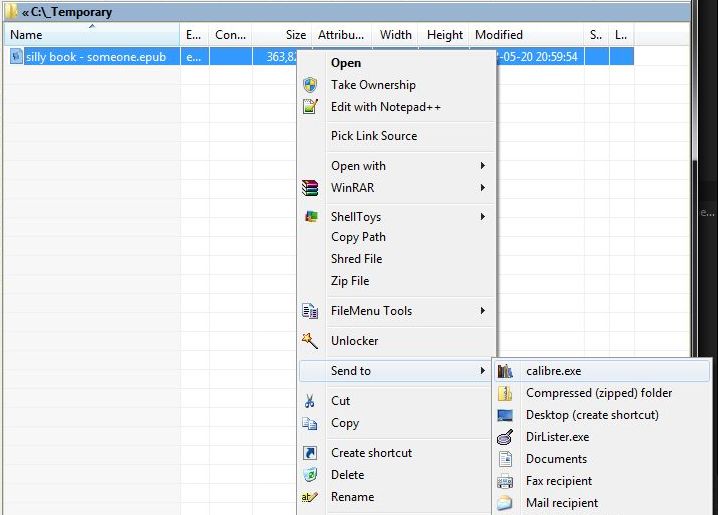This screenshot has height=515, width=718.
Task: Send file to DirLister.exe
Action: tap(602, 437)
